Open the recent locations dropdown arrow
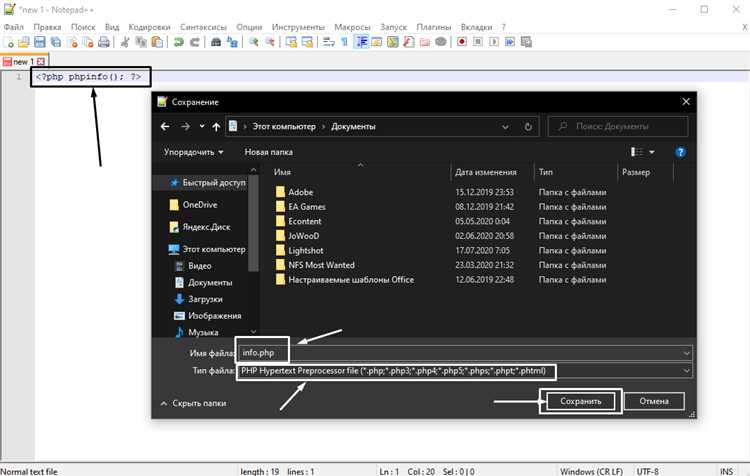750x476 pixels. [202, 126]
